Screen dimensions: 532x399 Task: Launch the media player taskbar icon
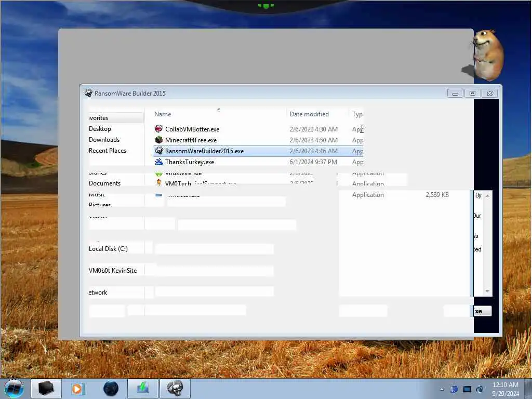(x=77, y=389)
